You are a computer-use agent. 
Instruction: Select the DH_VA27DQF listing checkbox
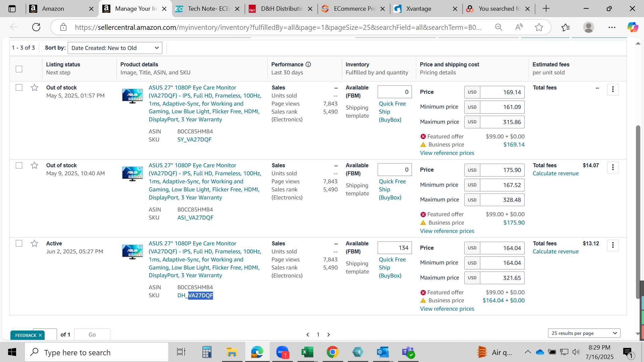pyautogui.click(x=19, y=243)
